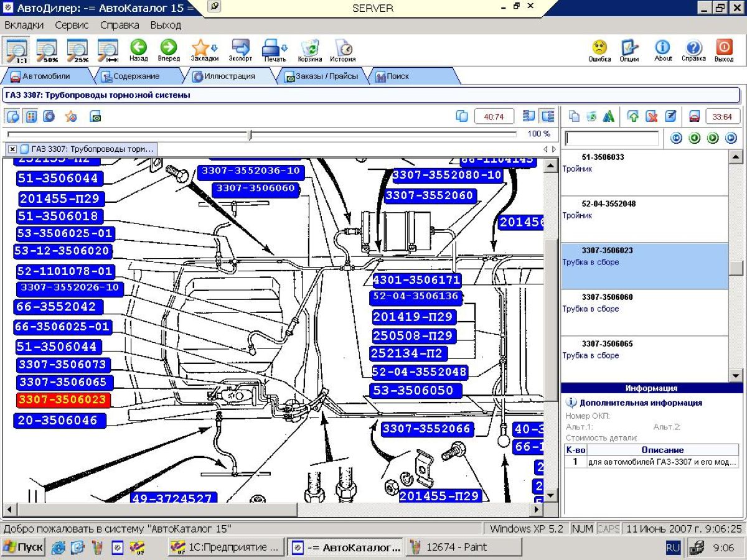Click the copy part icon in parts panel
Screen dimensions: 747x560
click(575, 116)
